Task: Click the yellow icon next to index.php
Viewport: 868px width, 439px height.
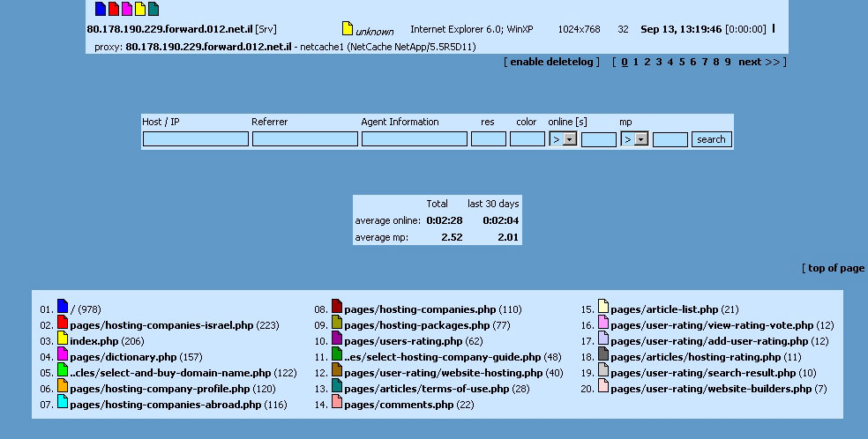Action: point(63,339)
